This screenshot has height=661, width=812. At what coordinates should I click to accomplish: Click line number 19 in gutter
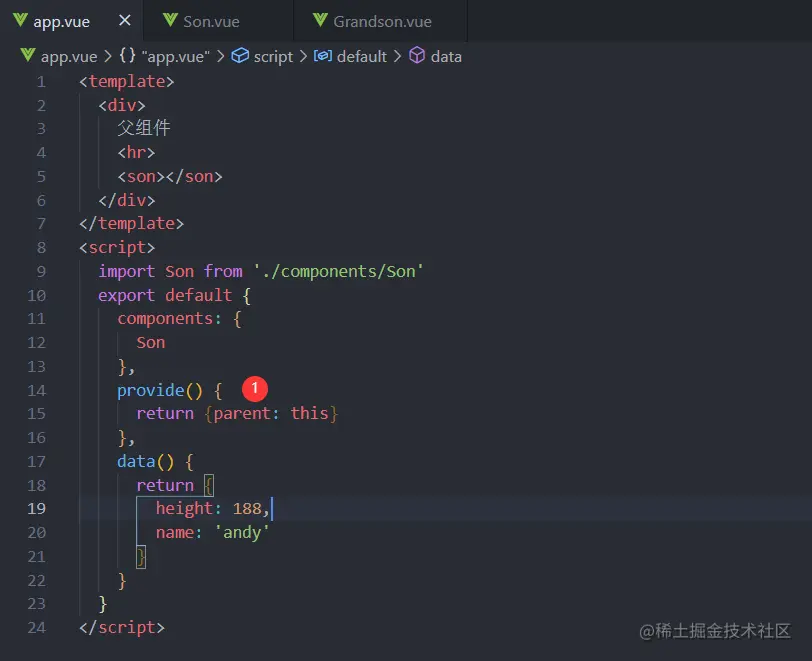pyautogui.click(x=36, y=509)
